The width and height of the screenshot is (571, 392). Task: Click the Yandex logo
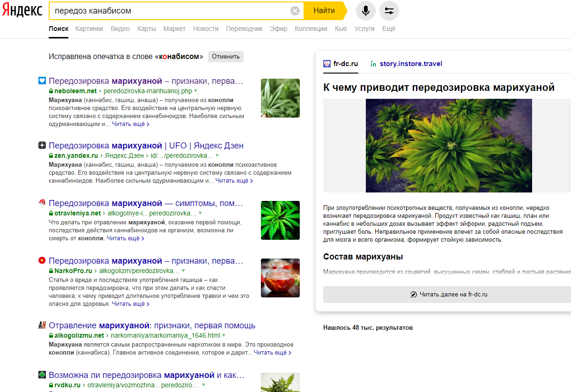click(22, 11)
